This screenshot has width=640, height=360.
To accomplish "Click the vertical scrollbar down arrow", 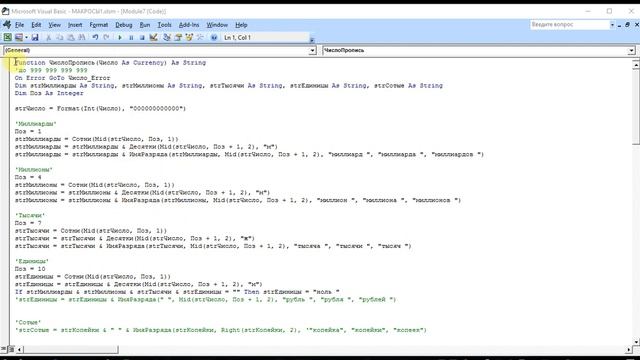I will pyautogui.click(x=636, y=342).
